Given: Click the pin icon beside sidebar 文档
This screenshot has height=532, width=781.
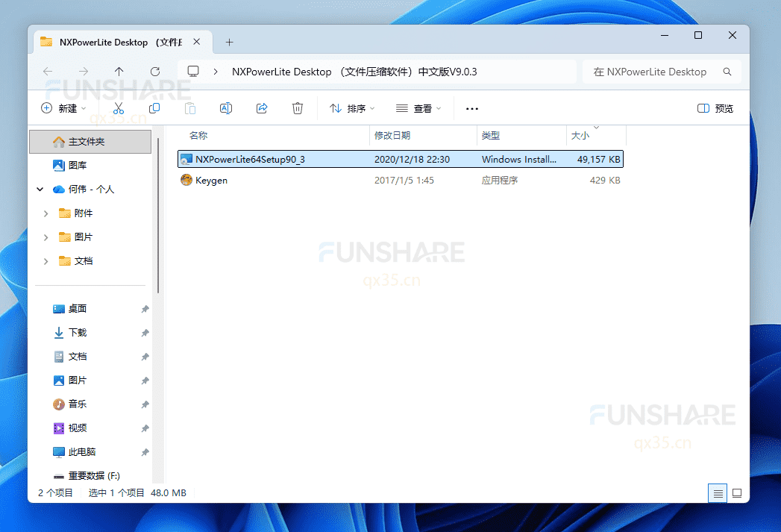Looking at the screenshot, I should point(145,357).
